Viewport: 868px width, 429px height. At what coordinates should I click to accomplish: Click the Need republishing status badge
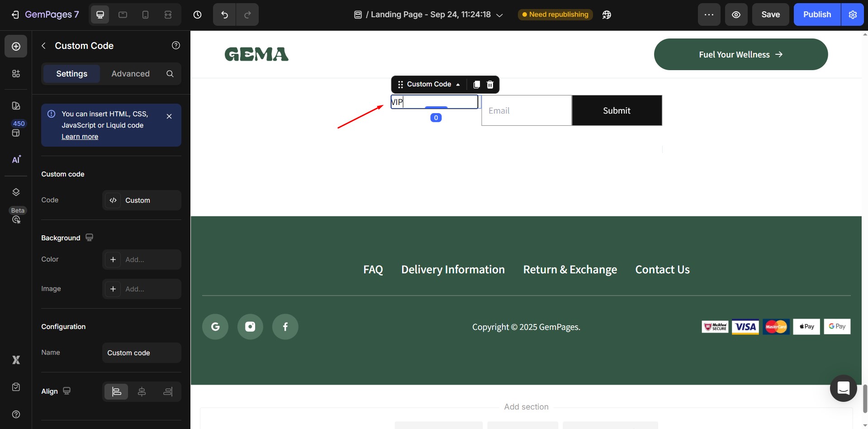(555, 14)
